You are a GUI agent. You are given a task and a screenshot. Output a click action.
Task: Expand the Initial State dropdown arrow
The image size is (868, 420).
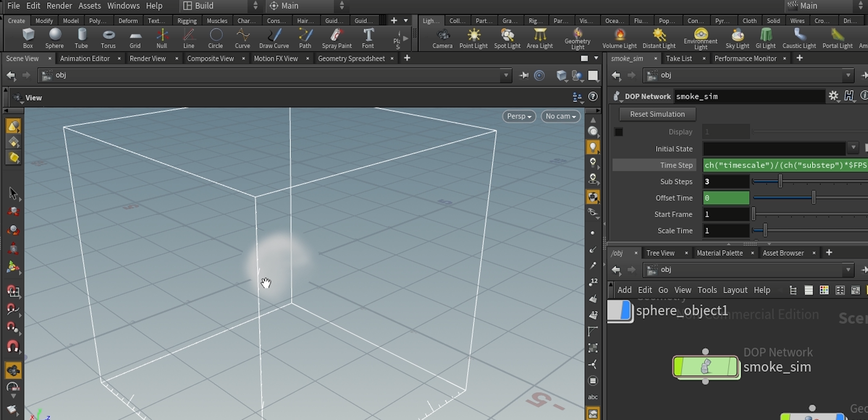[853, 148]
